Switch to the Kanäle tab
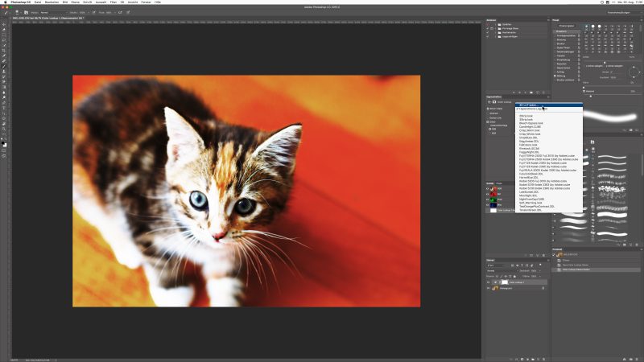The height and width of the screenshot is (362, 644). coord(489,183)
